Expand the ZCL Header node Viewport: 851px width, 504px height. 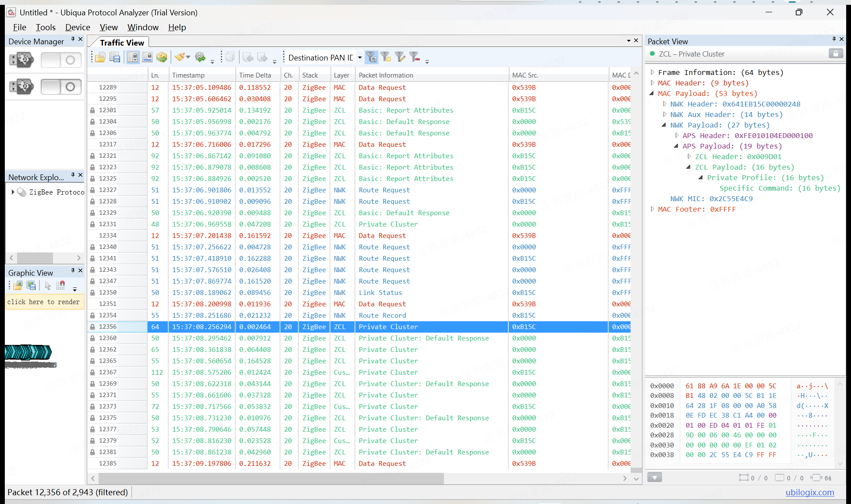point(689,156)
